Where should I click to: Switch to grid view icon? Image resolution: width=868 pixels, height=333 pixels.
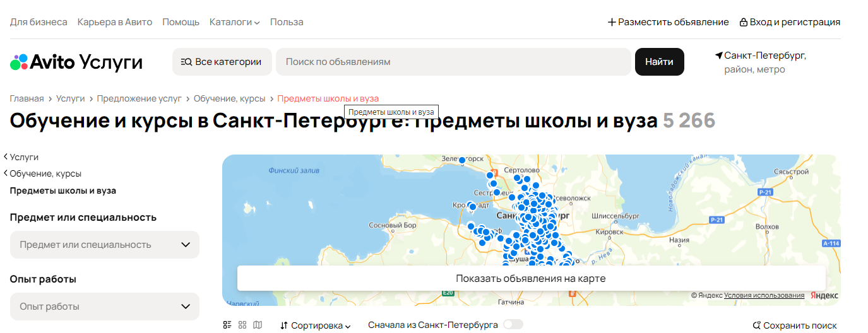tap(242, 325)
